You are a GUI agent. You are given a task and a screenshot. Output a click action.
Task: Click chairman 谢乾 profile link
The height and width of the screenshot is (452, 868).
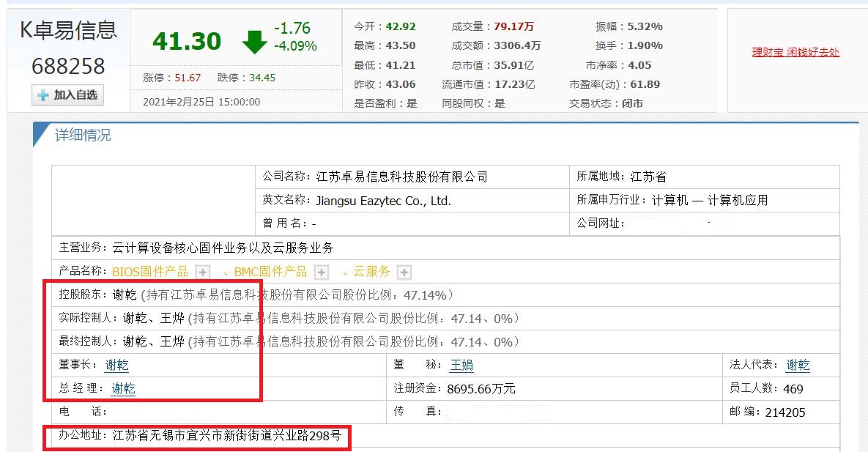(117, 365)
